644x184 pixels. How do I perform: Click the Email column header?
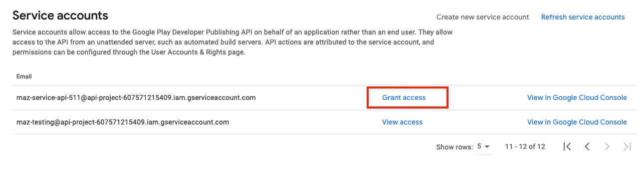(24, 76)
